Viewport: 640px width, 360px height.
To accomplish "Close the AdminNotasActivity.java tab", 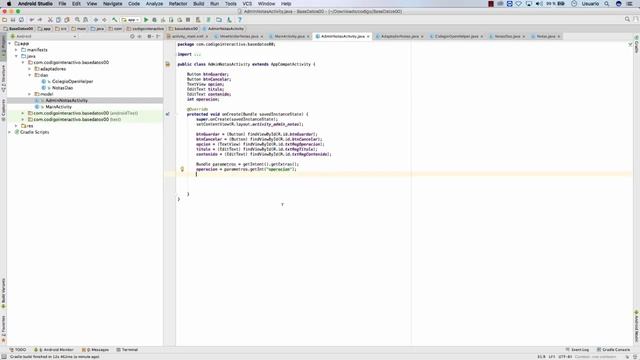I will [x=368, y=37].
